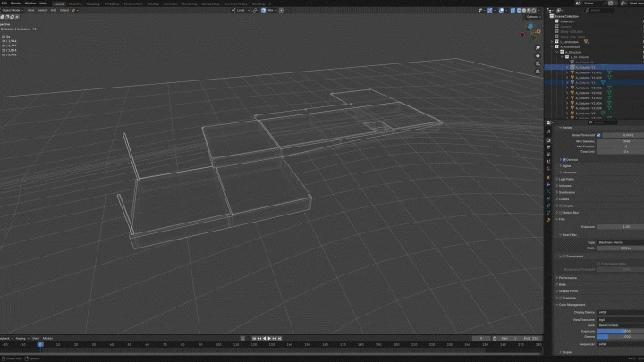The width and height of the screenshot is (644, 362).
Task: Jump to the timeline end frame
Action: [x=280, y=339]
